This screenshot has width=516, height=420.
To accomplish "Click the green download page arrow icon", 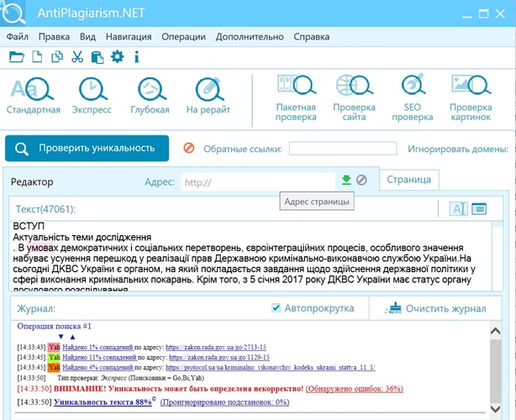I will point(346,180).
